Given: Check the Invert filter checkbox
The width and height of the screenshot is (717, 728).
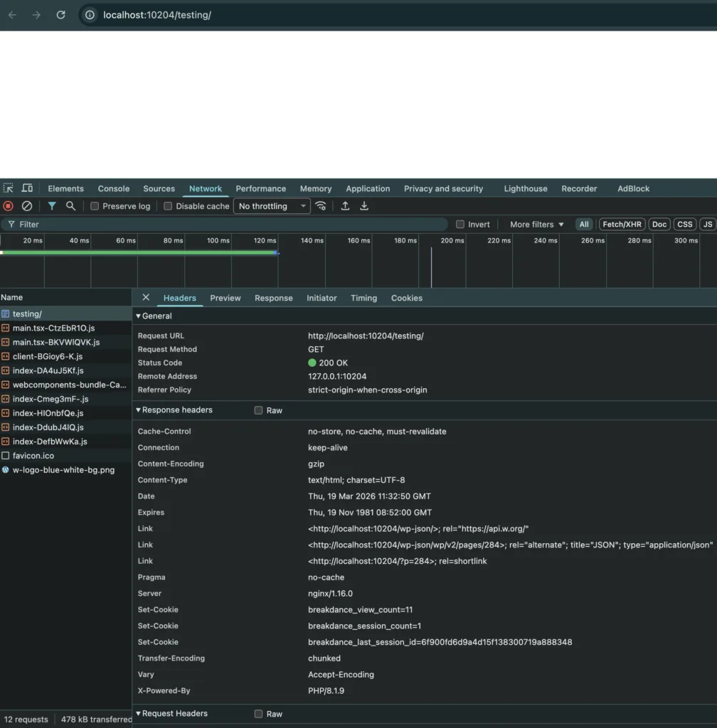Looking at the screenshot, I should (x=460, y=224).
